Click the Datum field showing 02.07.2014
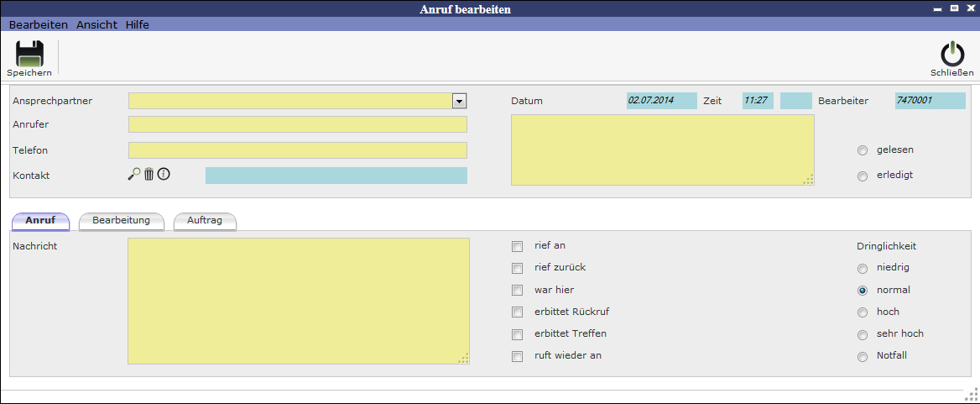Screen dimensions: 980x404 tap(661, 101)
